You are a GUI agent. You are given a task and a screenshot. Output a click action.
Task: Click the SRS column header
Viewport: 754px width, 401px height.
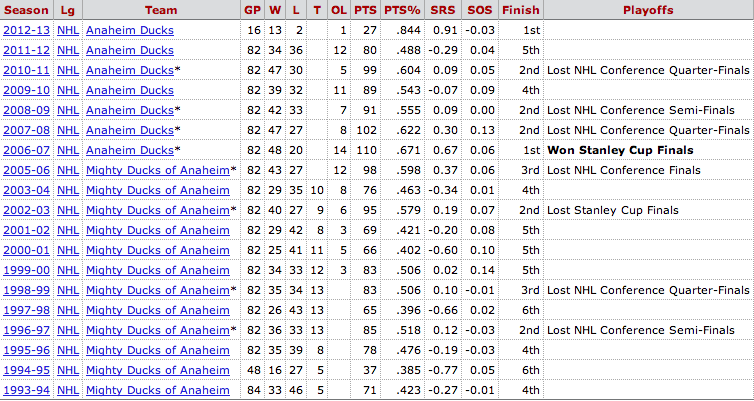tap(443, 10)
